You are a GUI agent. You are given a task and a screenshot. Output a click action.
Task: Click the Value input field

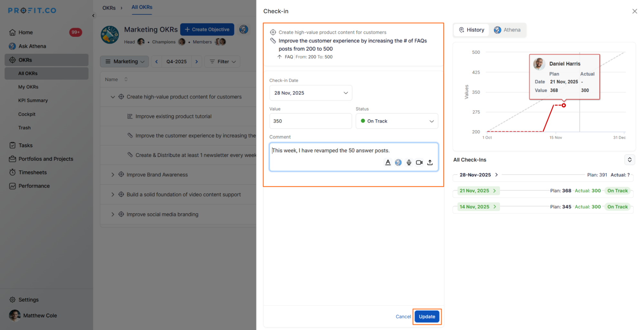click(310, 121)
